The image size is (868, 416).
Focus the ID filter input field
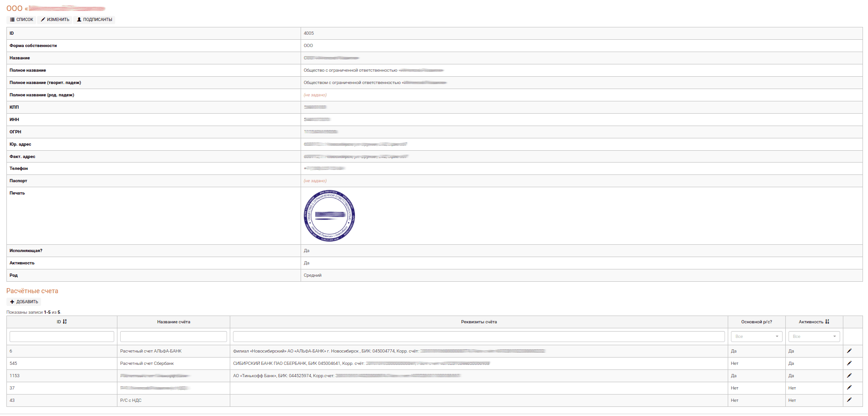coord(62,337)
